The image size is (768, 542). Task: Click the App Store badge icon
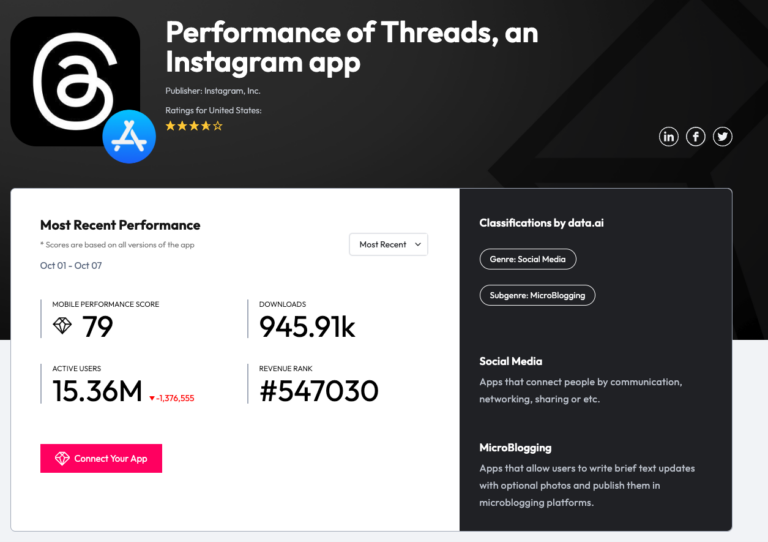click(129, 136)
